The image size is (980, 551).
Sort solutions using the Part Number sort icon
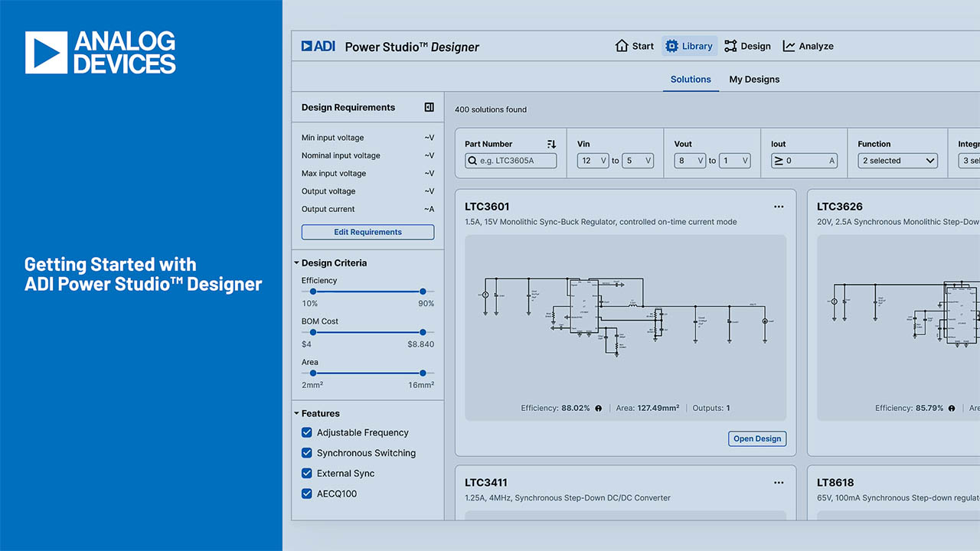[551, 144]
